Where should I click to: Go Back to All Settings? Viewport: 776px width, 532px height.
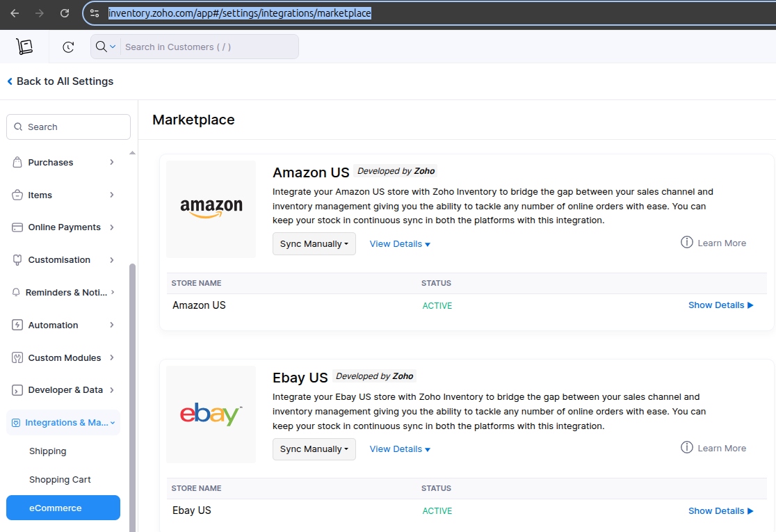[x=65, y=81]
